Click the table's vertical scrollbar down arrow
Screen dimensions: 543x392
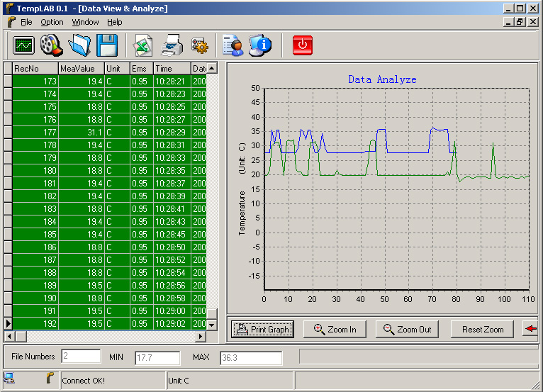coord(211,325)
